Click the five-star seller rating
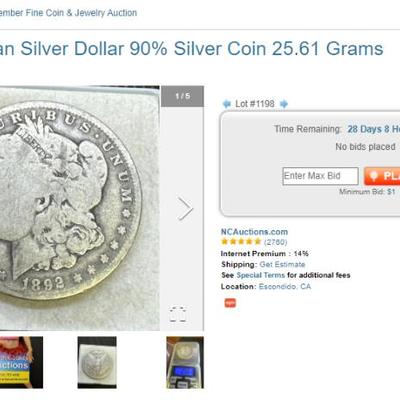The image size is (400, 400). [x=241, y=242]
